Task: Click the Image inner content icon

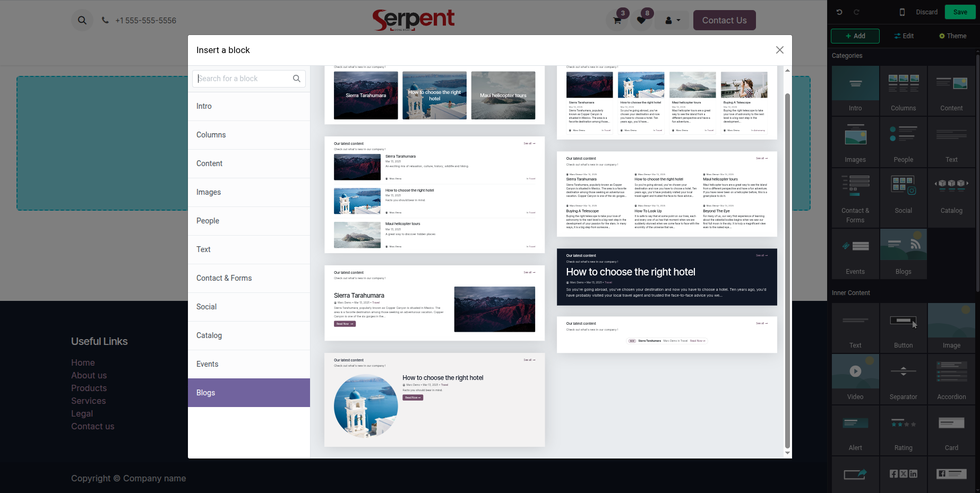Action: pos(951,328)
